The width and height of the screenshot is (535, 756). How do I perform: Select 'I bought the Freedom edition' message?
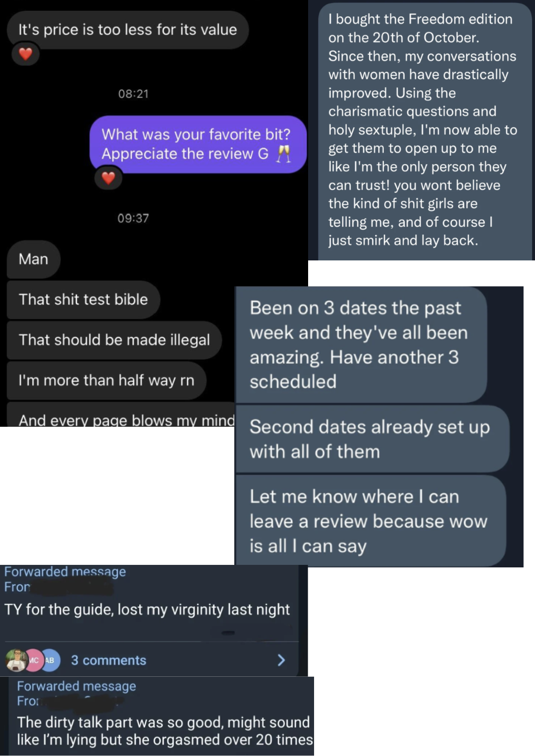click(425, 130)
